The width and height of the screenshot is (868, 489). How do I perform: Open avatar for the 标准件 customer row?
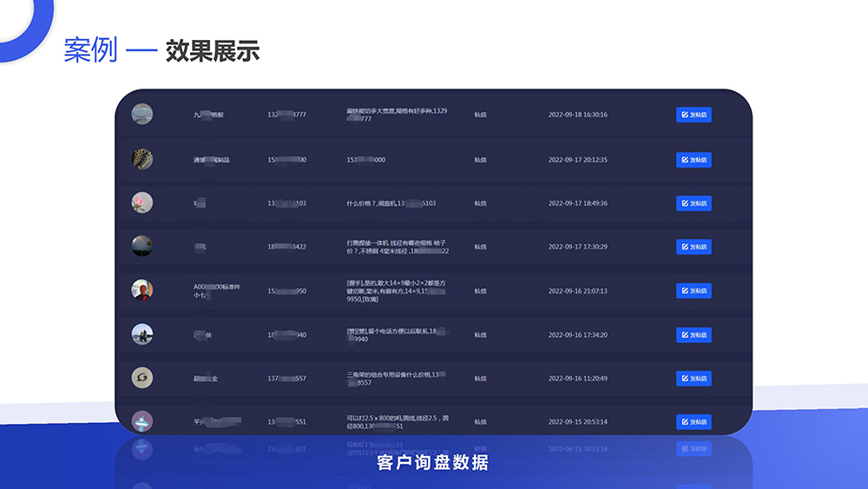point(142,290)
